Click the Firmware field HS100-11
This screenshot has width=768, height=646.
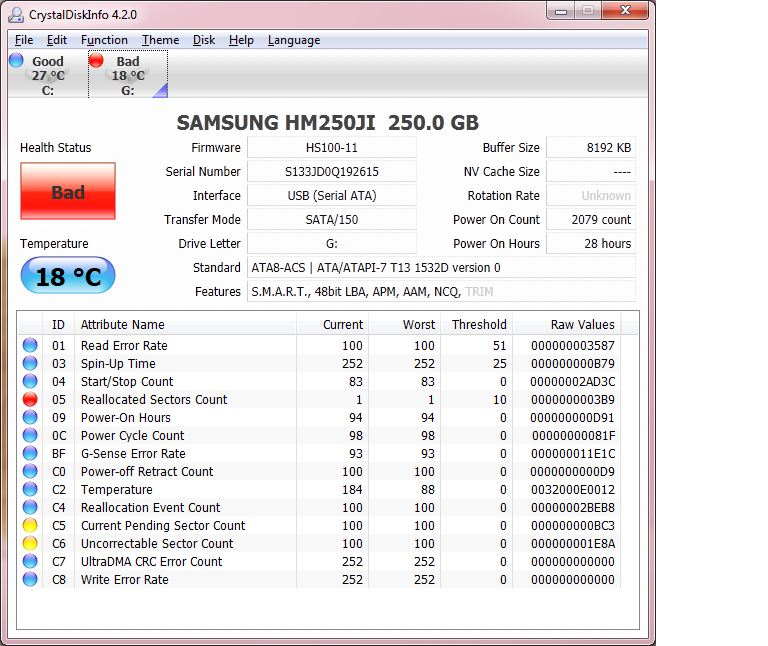tap(332, 147)
